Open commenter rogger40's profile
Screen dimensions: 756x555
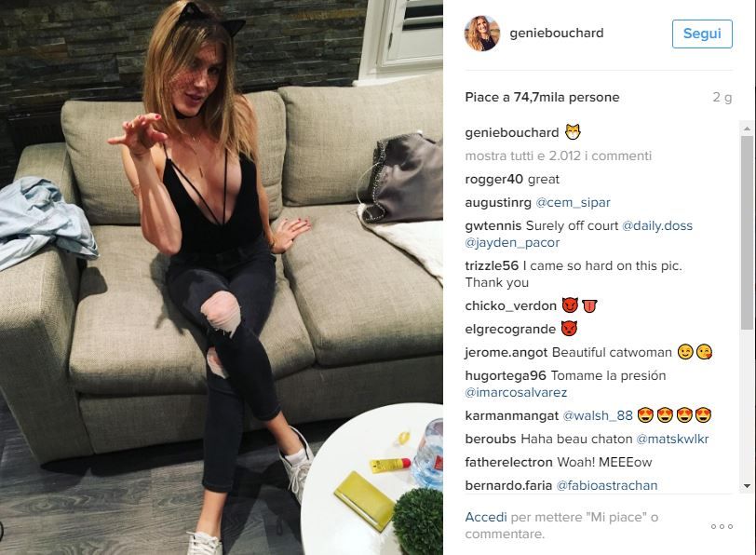(x=493, y=180)
